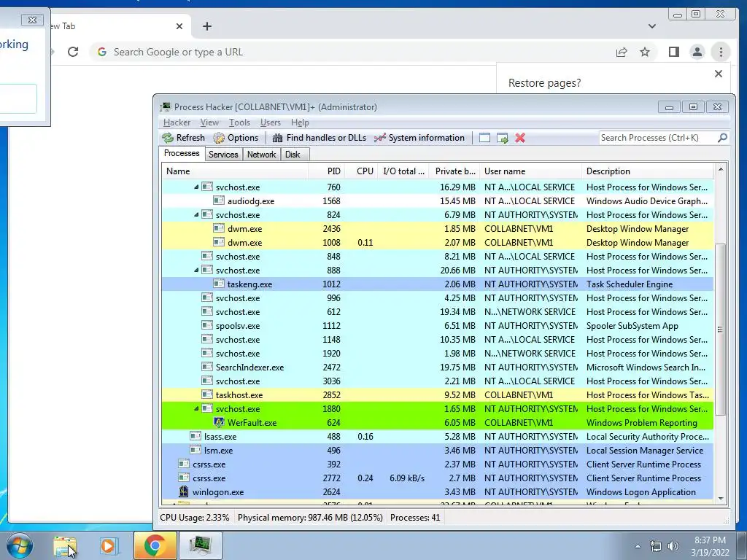Open System information window
Screen dimensions: 747x560
[x=419, y=138]
